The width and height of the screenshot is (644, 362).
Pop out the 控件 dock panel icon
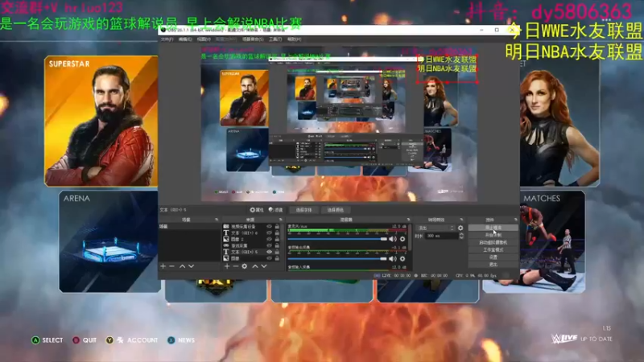point(516,220)
